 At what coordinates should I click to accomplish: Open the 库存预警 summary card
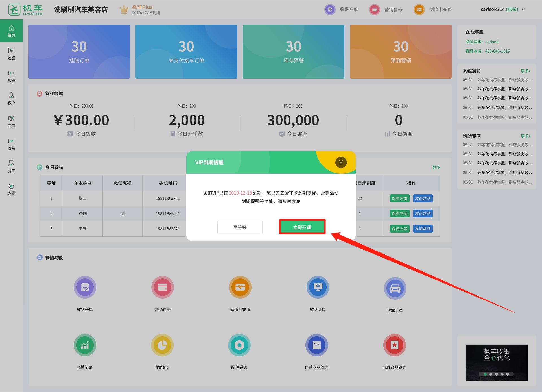[x=294, y=52]
